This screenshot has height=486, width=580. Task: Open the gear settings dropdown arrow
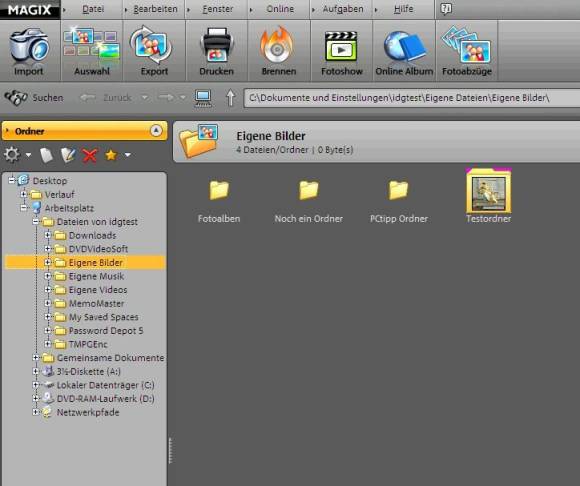pos(28,155)
